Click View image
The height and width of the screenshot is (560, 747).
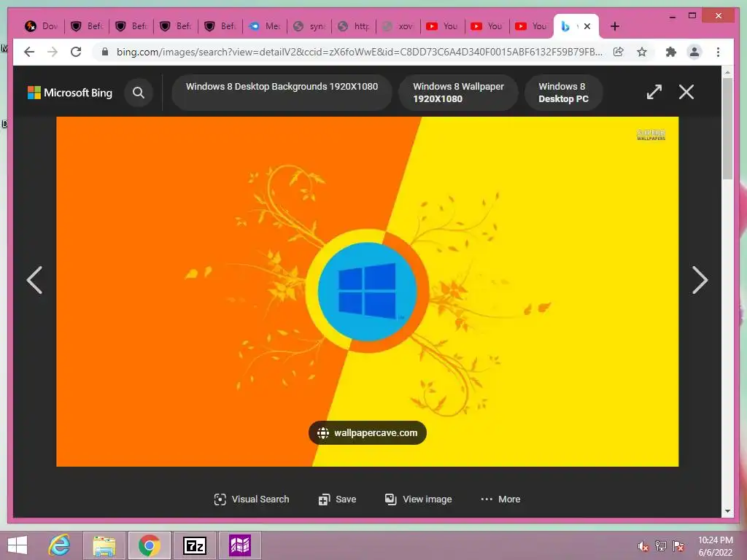pyautogui.click(x=418, y=499)
